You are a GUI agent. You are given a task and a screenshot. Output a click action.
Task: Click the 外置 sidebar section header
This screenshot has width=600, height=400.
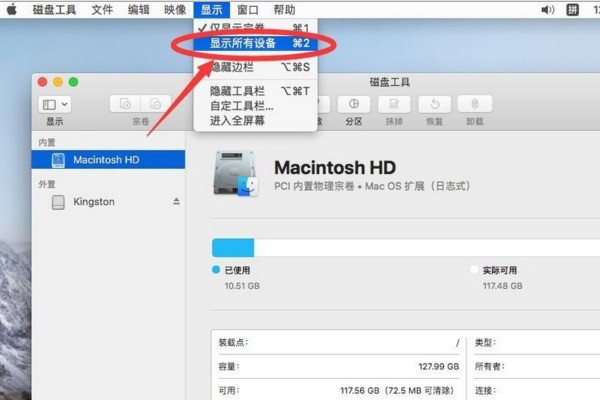click(x=47, y=184)
